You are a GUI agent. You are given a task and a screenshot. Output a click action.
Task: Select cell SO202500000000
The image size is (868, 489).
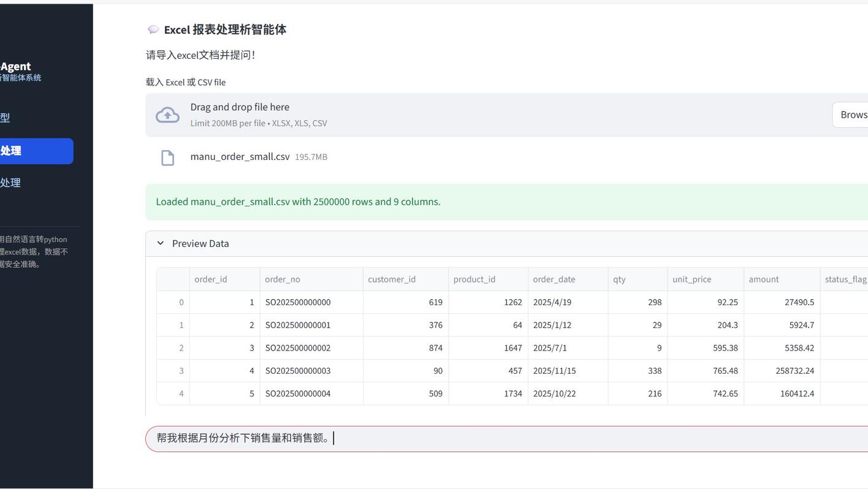[311, 302]
